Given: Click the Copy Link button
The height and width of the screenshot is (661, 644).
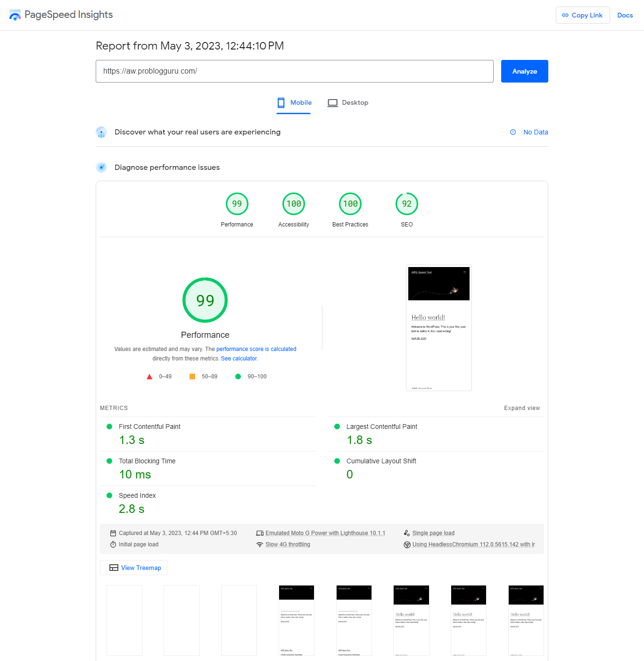Looking at the screenshot, I should point(582,15).
